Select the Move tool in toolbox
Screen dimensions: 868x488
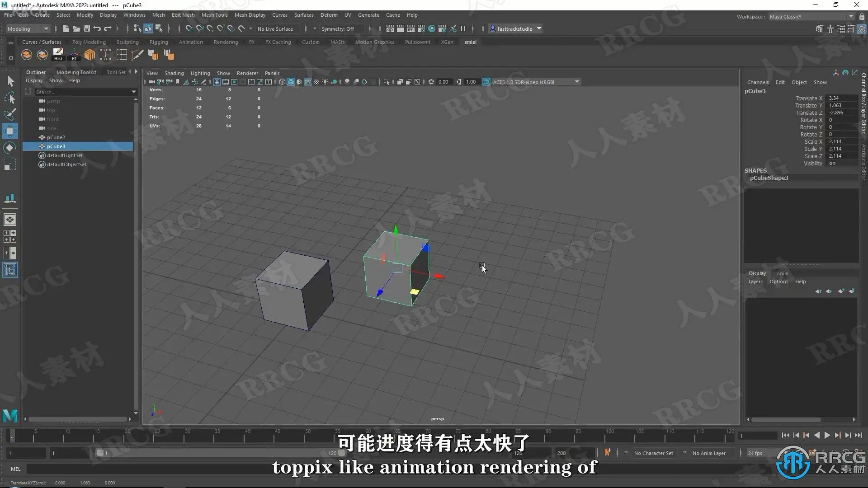pyautogui.click(x=10, y=131)
